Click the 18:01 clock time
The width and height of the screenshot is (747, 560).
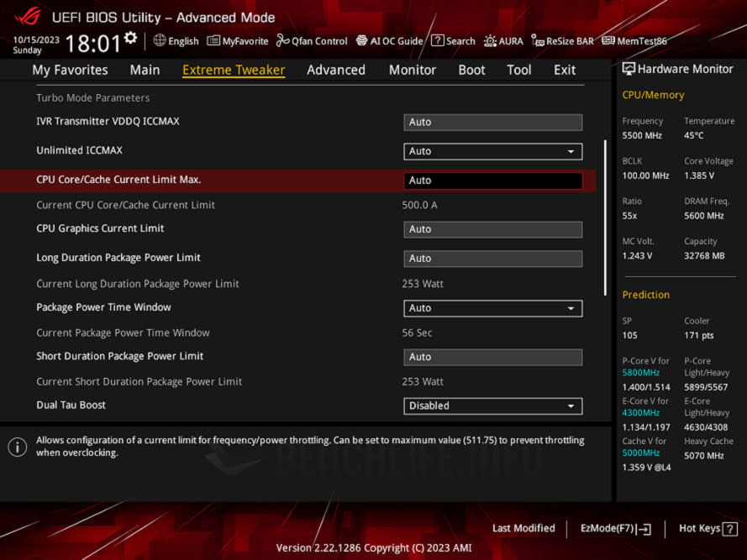93,44
